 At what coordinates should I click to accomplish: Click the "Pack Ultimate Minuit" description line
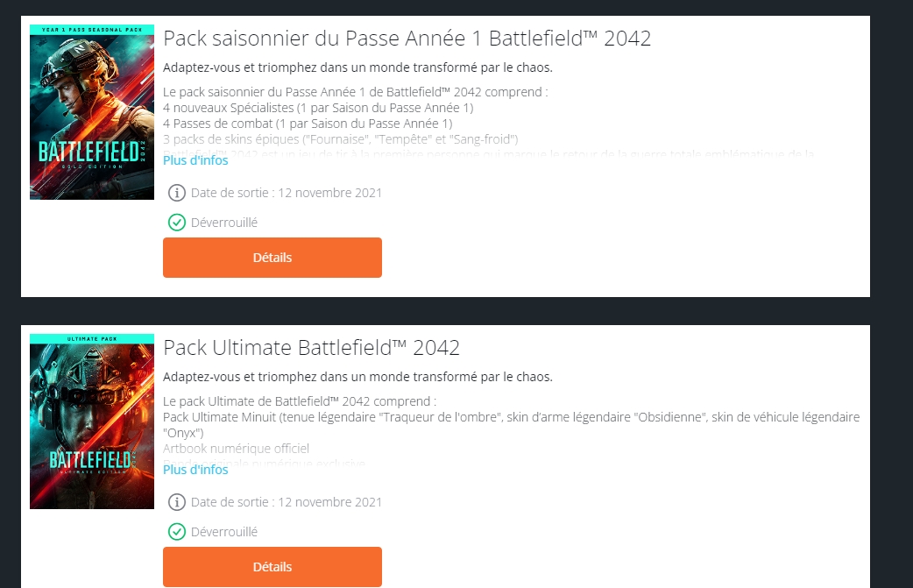(511, 417)
